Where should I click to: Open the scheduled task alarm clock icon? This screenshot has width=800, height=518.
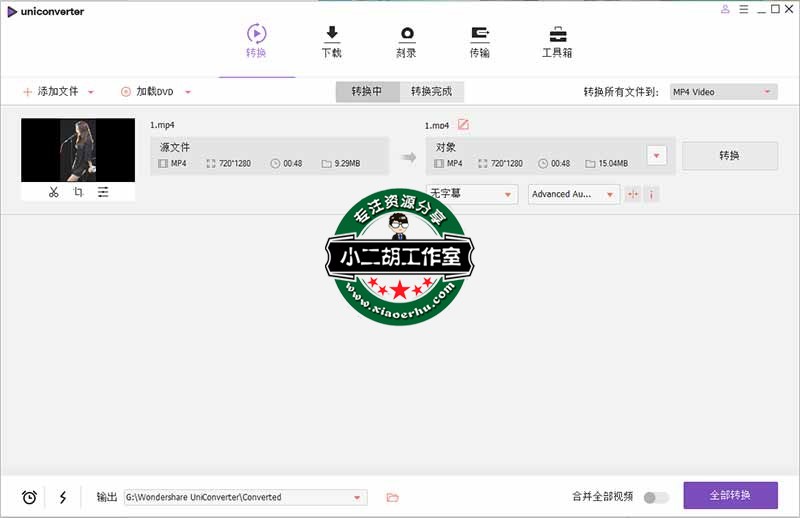pos(29,497)
